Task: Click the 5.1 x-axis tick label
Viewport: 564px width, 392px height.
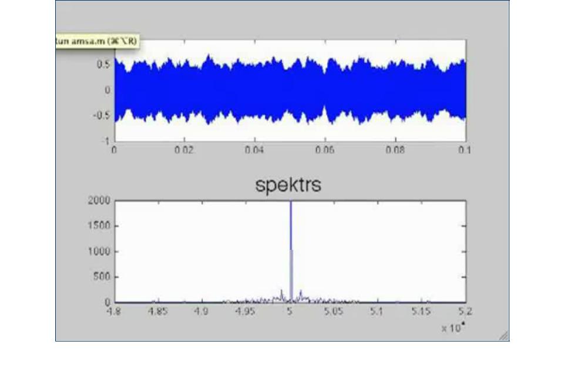Action: tap(377, 311)
